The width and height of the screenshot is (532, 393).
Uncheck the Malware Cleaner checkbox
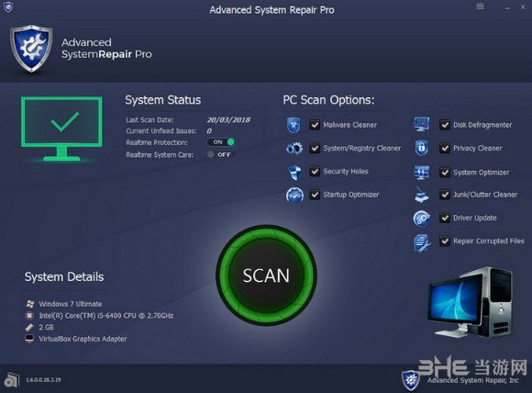[x=315, y=125]
